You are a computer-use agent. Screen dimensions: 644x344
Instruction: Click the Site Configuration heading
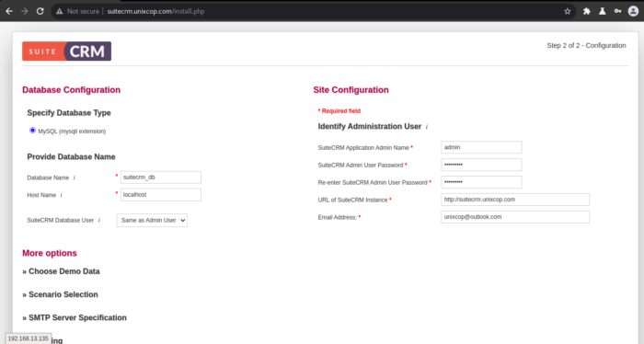(351, 90)
